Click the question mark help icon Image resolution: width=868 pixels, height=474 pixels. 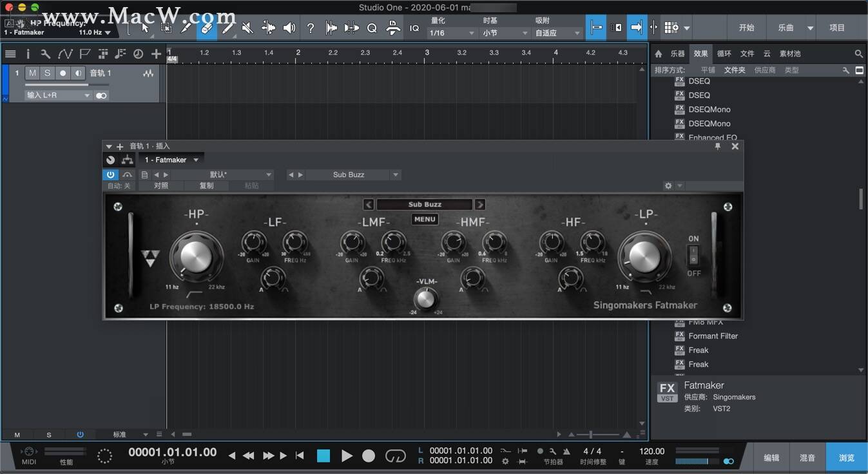[x=311, y=28]
